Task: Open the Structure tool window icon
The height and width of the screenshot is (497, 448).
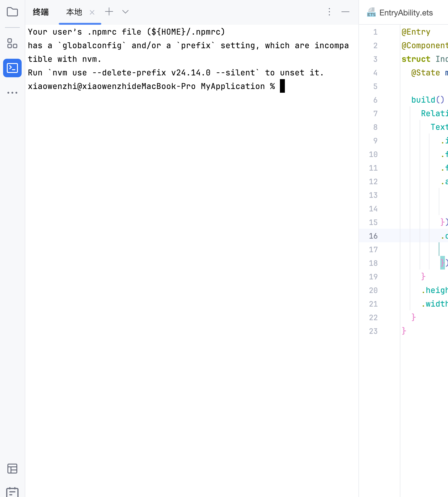Action: point(12,43)
